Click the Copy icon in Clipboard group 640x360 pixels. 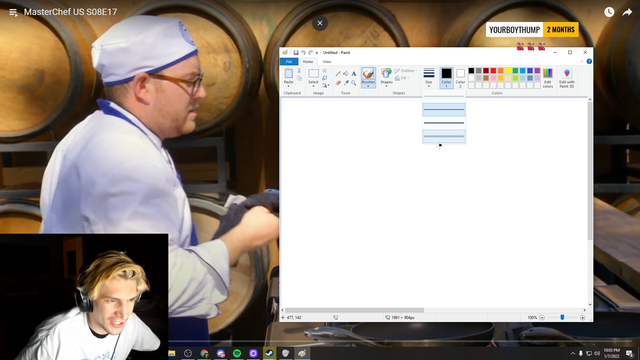[299, 78]
